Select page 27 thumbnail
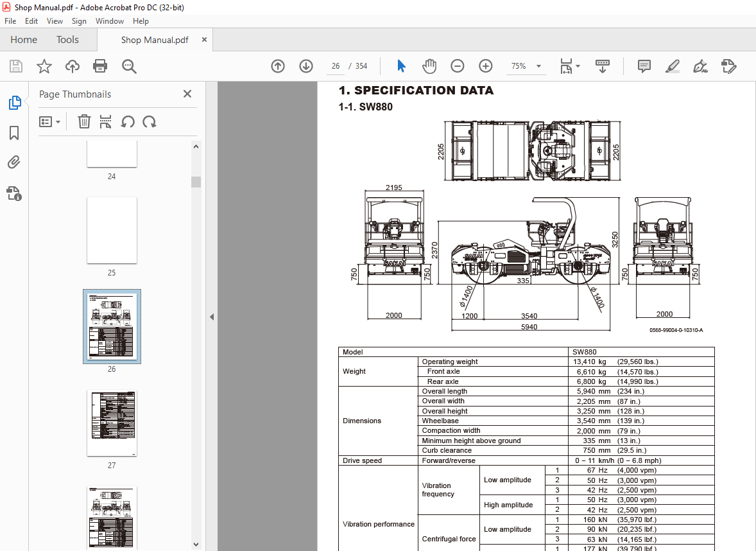 coord(112,423)
